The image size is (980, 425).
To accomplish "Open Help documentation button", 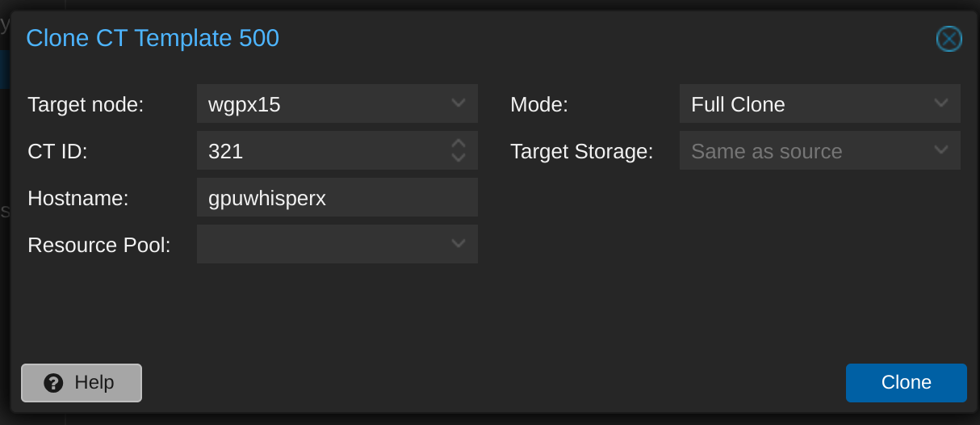I will 82,383.
